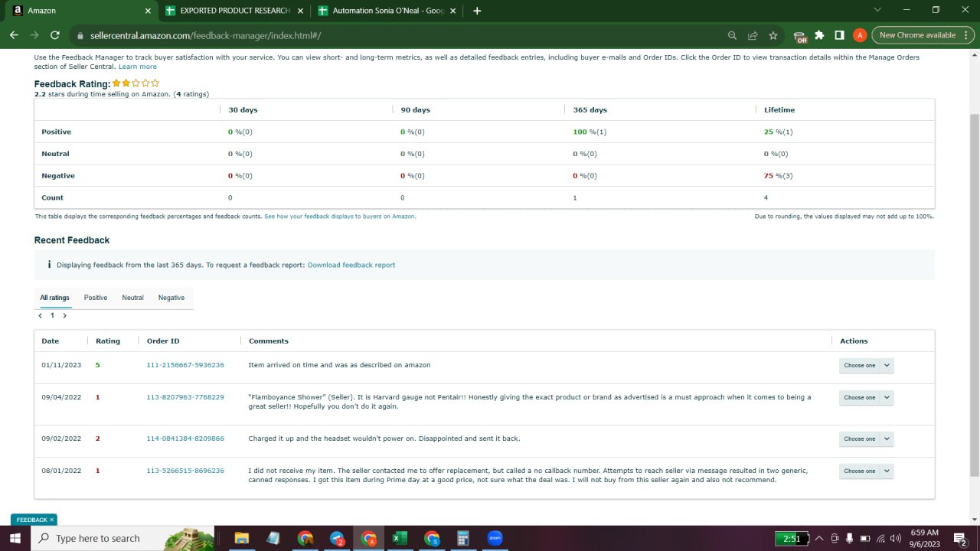The height and width of the screenshot is (551, 980).
Task: Go back using the browser back arrow
Action: tap(14, 35)
